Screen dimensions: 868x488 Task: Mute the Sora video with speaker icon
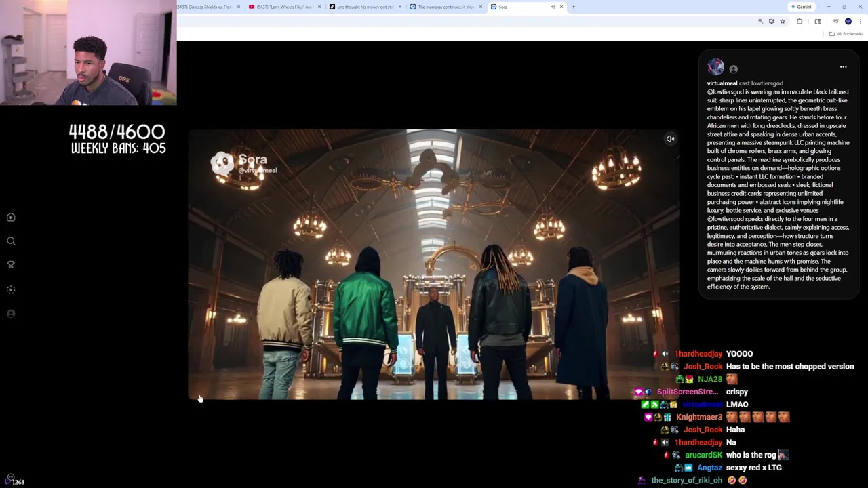click(x=670, y=139)
